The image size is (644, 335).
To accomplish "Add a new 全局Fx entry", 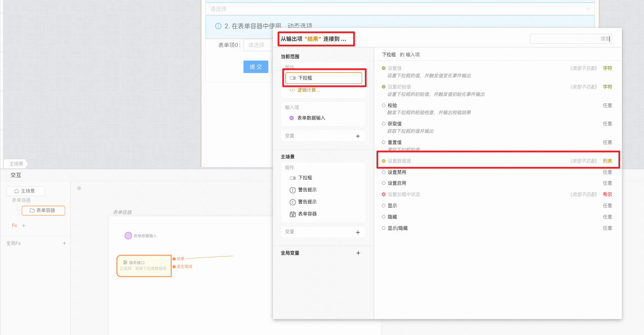I will point(64,243).
